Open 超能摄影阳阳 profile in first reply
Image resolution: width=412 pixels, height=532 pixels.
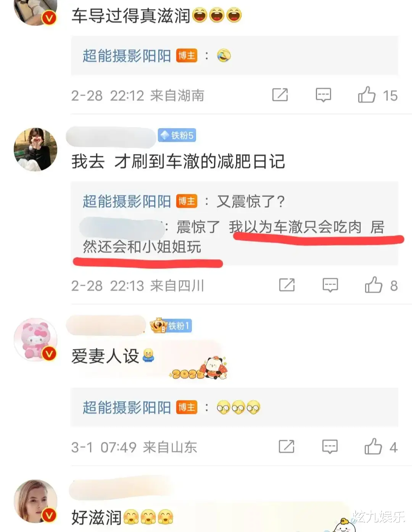127,56
